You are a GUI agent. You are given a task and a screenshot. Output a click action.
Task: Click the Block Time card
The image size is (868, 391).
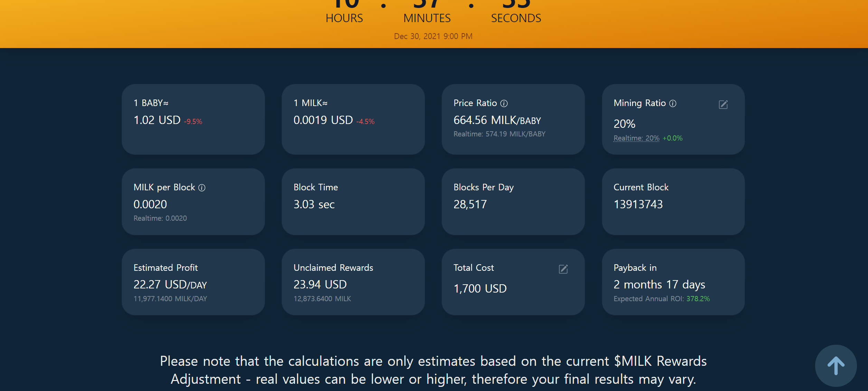(x=353, y=201)
